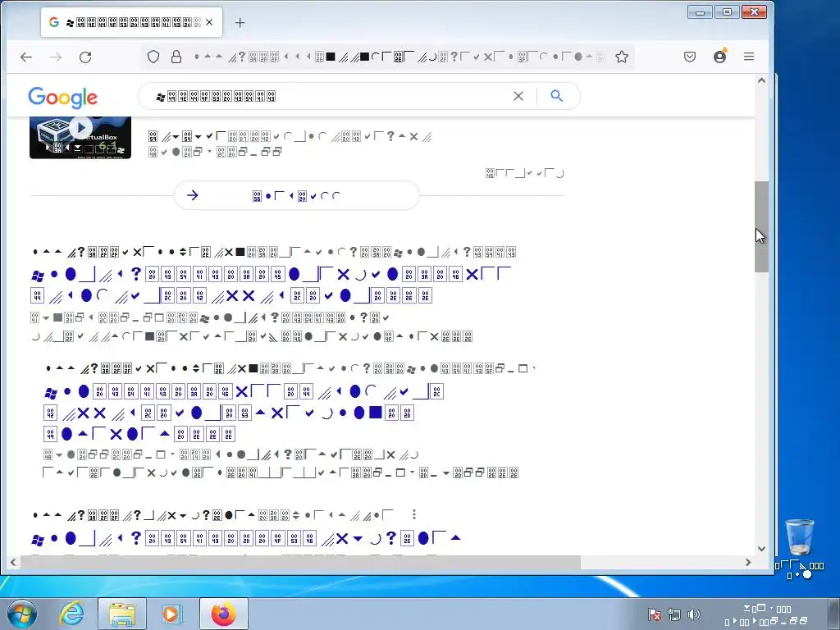Select the Recycle Bin desktop icon
This screenshot has width=840, height=630.
[x=799, y=549]
